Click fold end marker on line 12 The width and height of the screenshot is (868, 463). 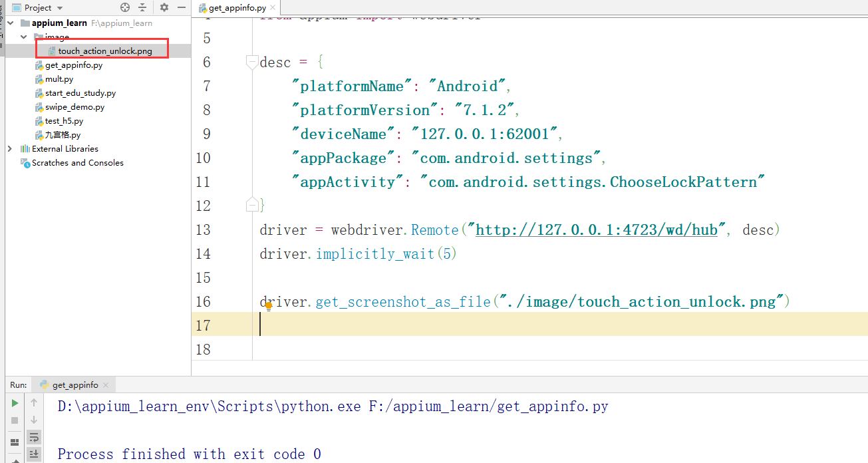pyautogui.click(x=252, y=205)
